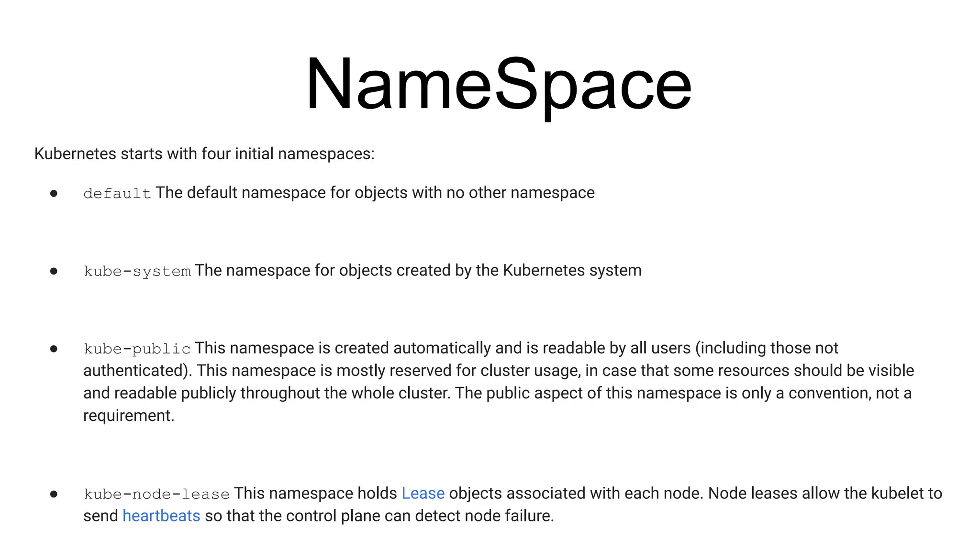This screenshot has height=551, width=980.
Task: Click 'so that the control plane can detect' text
Action: [379, 516]
